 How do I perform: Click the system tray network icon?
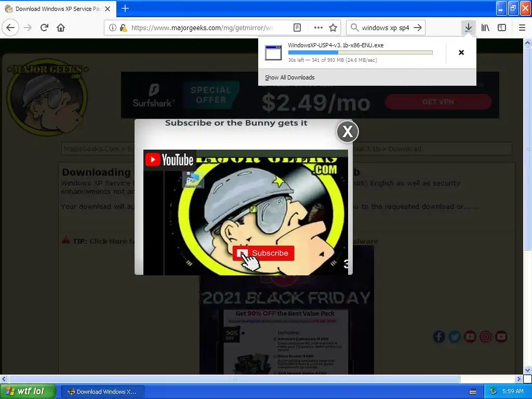[x=494, y=392]
